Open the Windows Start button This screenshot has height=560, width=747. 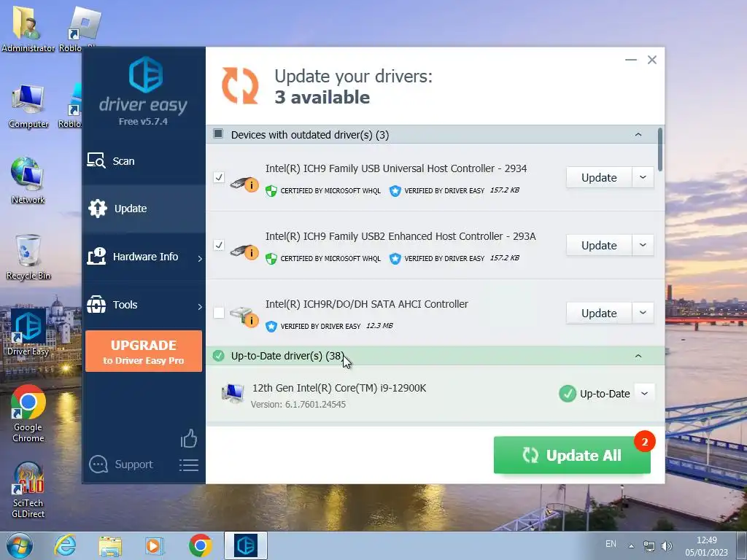19,545
